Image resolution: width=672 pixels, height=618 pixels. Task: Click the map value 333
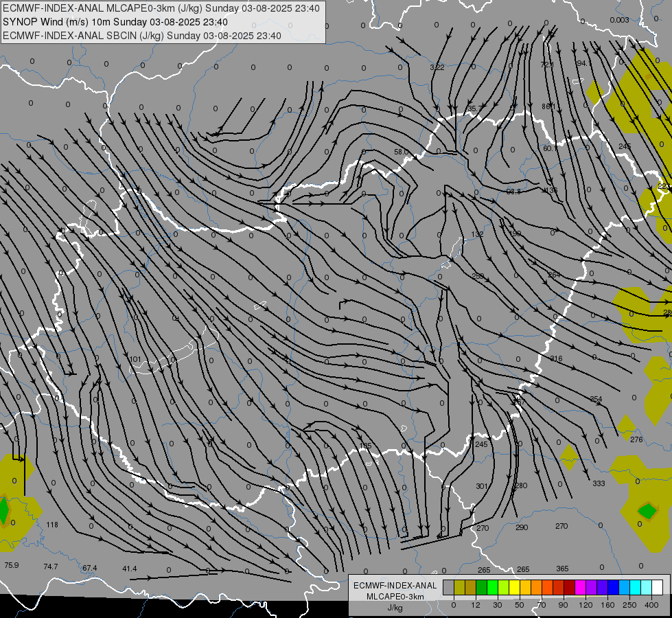pyautogui.click(x=599, y=483)
